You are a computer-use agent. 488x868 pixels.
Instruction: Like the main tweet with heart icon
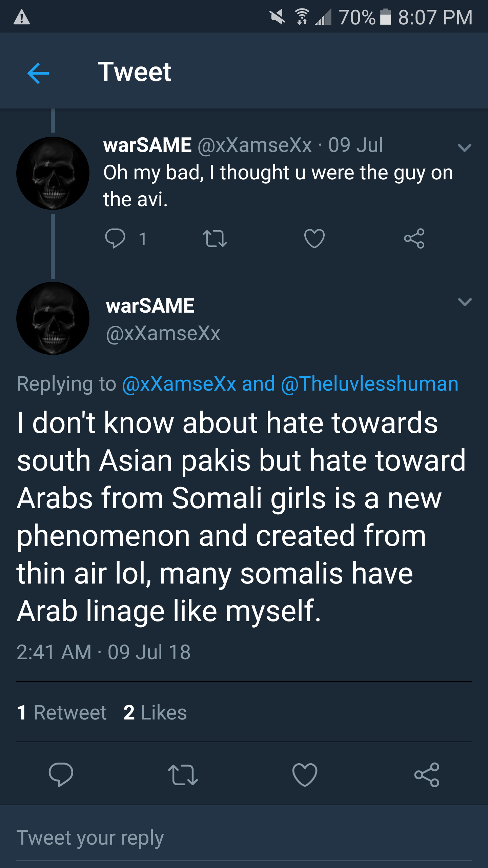point(305,774)
